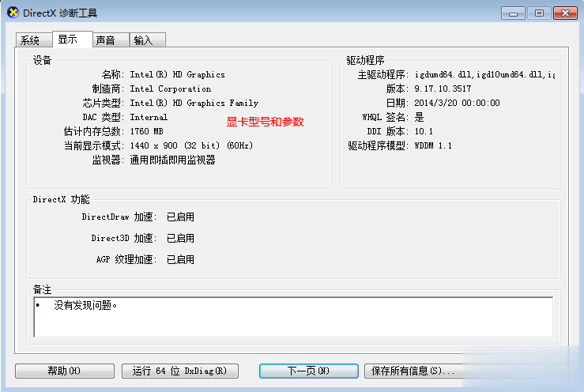The height and width of the screenshot is (392, 584).
Task: Click display mode 1440 x 900 (32 bit) (60Hz)
Action: tap(191, 145)
